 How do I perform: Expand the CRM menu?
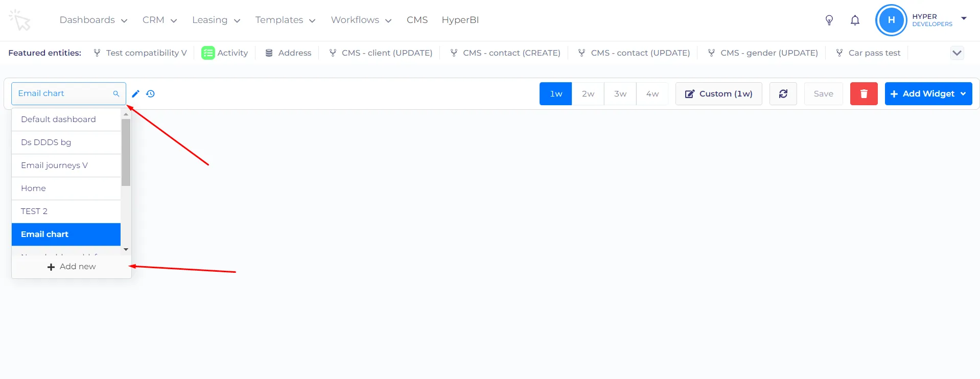(160, 20)
